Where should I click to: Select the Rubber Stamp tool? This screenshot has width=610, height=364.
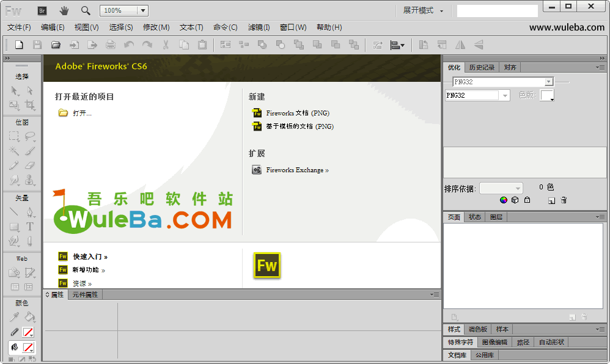pos(29,180)
